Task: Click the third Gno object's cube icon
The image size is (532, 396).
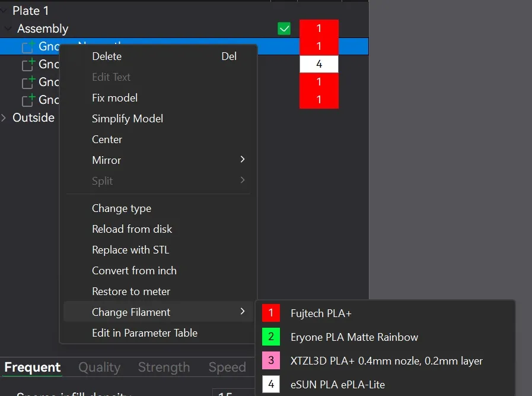Action: pos(28,82)
